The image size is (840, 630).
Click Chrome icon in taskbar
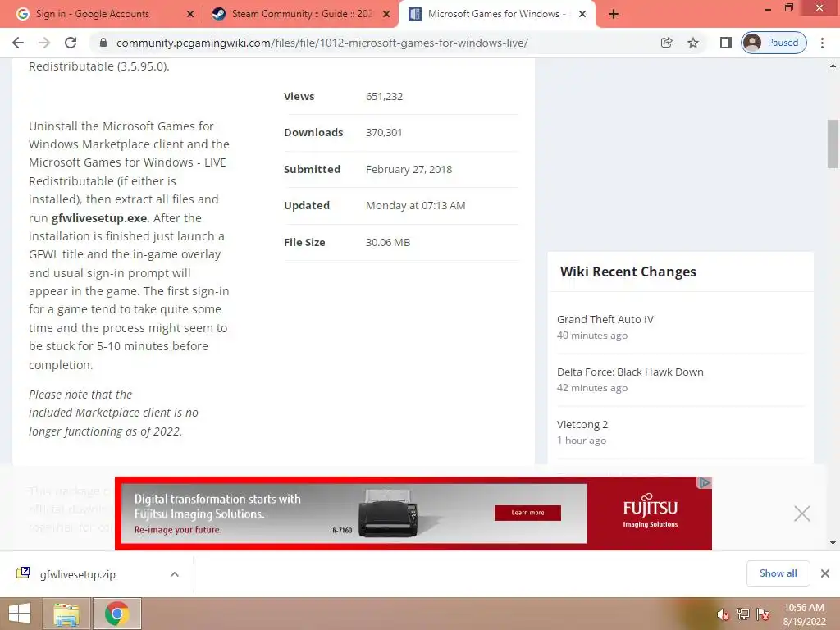pyautogui.click(x=117, y=614)
